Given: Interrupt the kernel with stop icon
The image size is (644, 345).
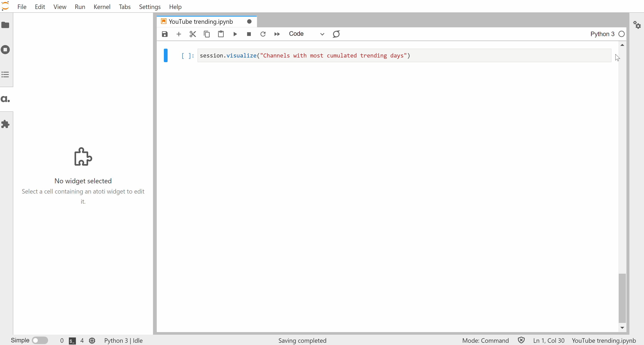Looking at the screenshot, I should 249,34.
